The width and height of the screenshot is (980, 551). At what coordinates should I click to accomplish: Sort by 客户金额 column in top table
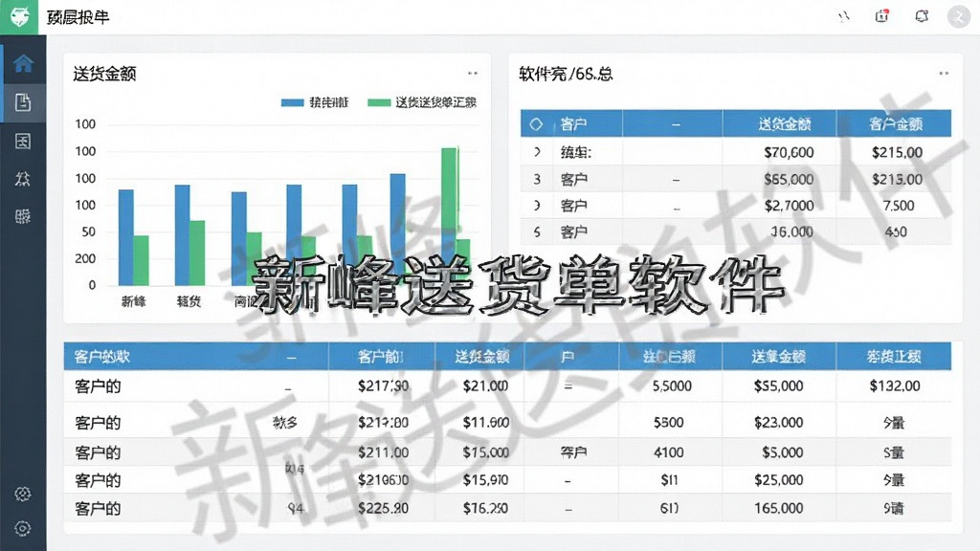pos(896,124)
